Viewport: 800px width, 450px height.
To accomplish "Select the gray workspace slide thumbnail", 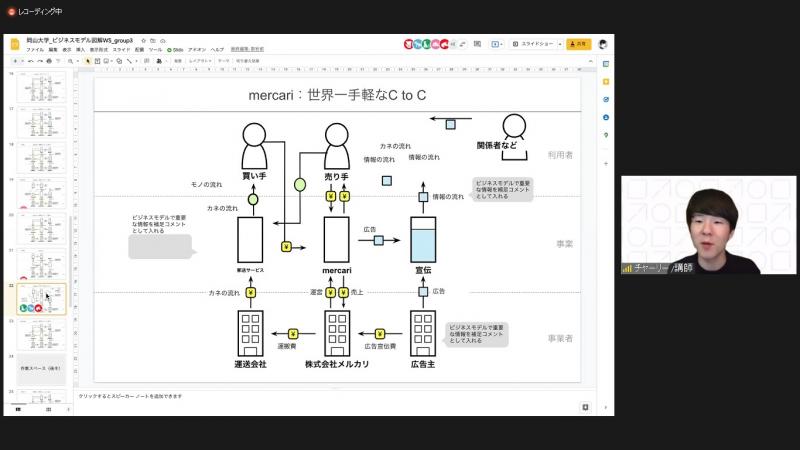I will 41,369.
